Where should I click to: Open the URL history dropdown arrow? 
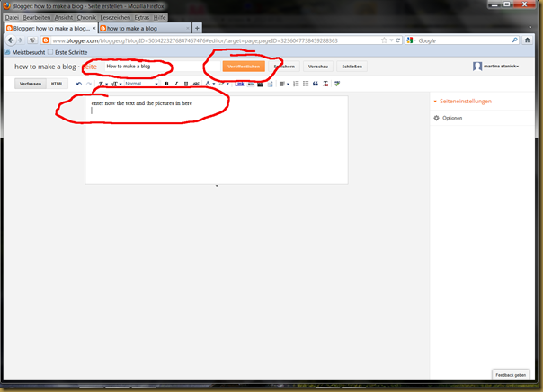[391, 40]
